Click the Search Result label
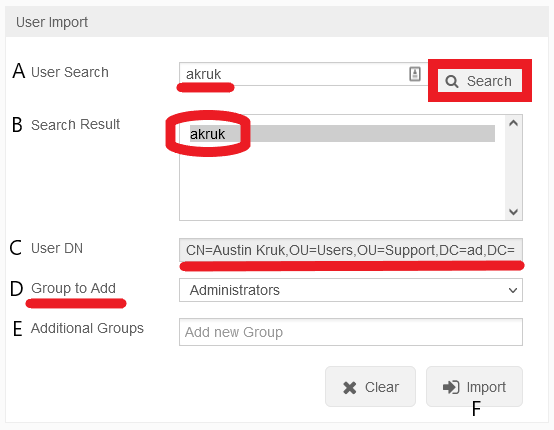The width and height of the screenshot is (554, 430). 75,124
